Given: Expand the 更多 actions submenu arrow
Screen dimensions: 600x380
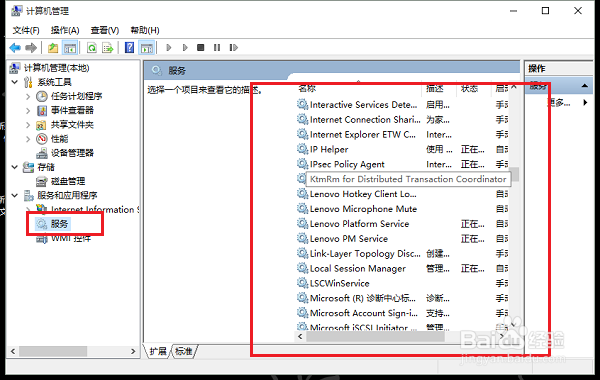Looking at the screenshot, I should coord(585,102).
